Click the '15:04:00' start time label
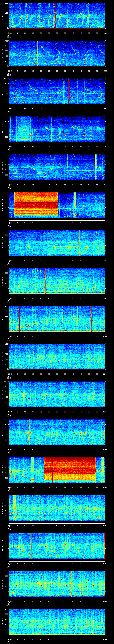The height and width of the screenshot is (644, 114). 9,147
